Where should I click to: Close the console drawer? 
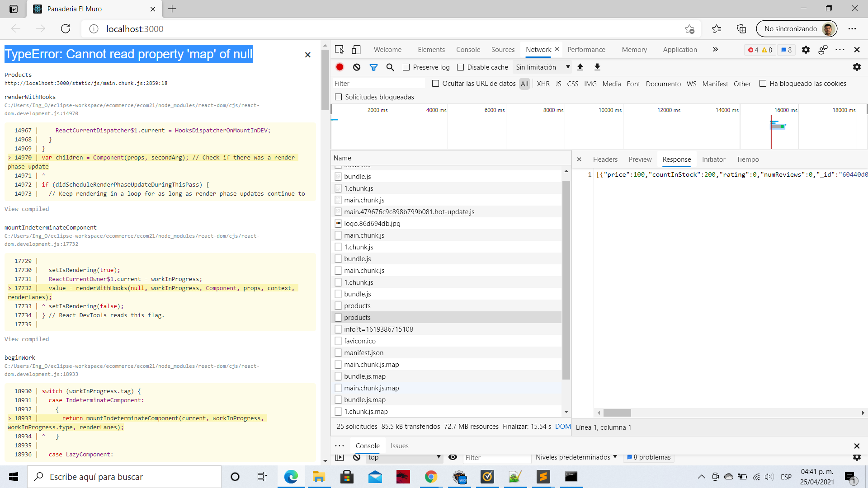pyautogui.click(x=857, y=446)
